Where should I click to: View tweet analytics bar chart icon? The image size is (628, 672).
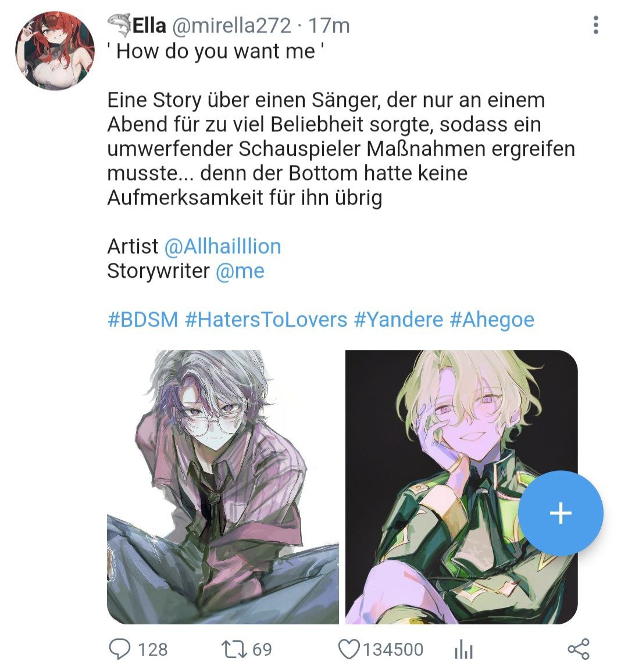(x=463, y=650)
